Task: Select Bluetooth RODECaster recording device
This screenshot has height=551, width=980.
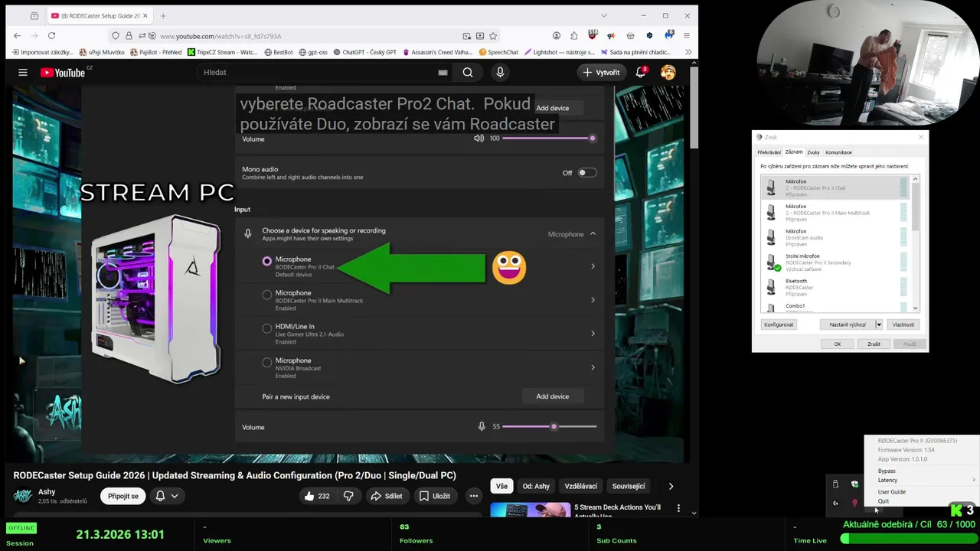Action: (835, 287)
